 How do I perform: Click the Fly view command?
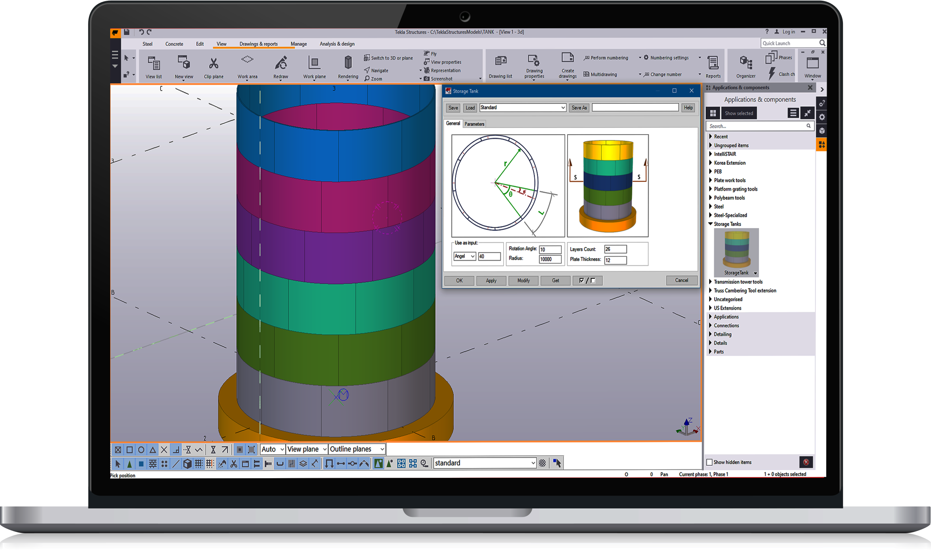430,54
